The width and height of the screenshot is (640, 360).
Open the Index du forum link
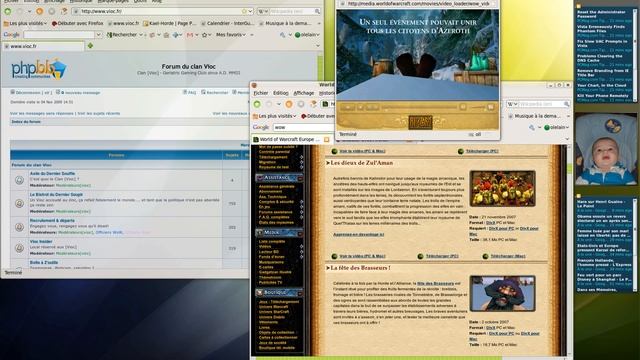click(26, 122)
